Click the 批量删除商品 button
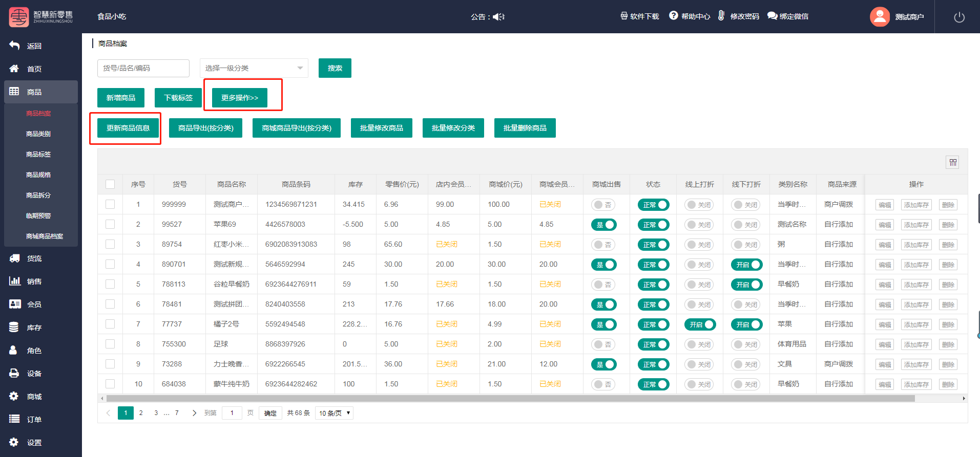Image resolution: width=980 pixels, height=457 pixels. point(525,128)
